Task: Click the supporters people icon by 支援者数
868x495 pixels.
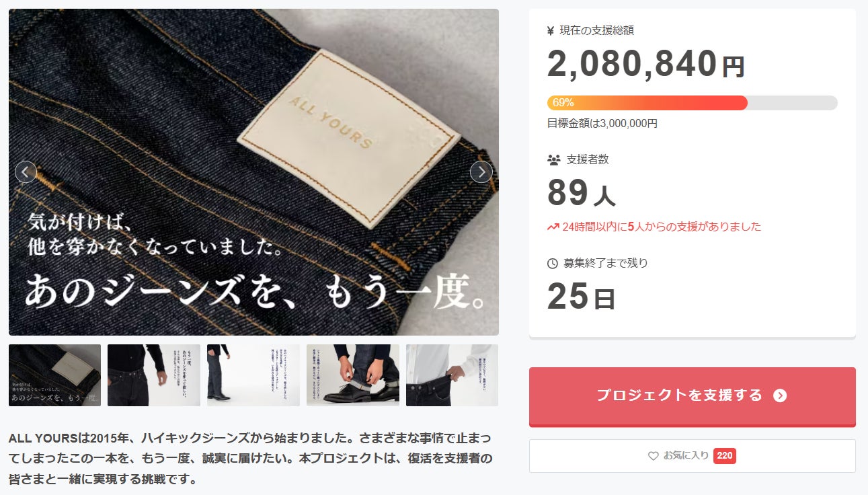Action: pos(554,160)
